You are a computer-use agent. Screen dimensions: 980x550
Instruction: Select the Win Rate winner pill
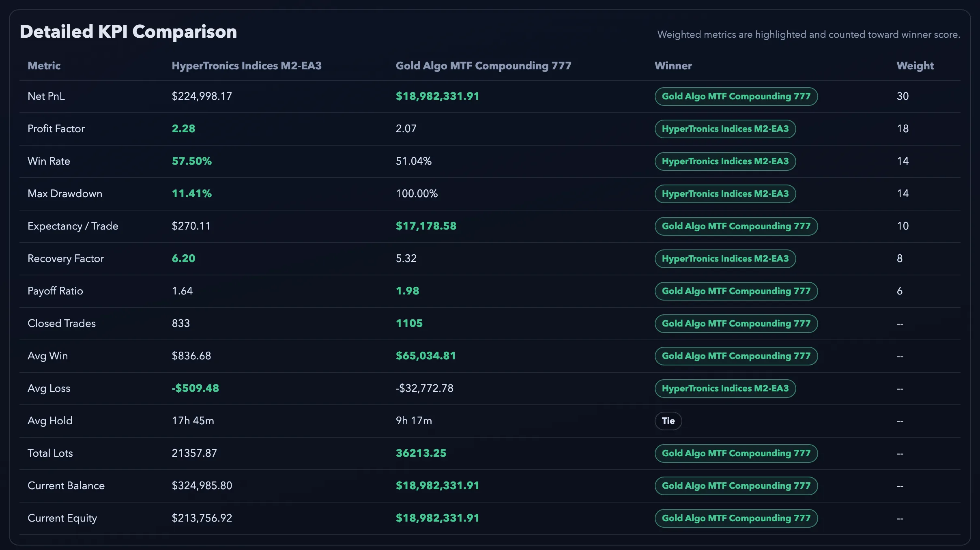click(725, 161)
